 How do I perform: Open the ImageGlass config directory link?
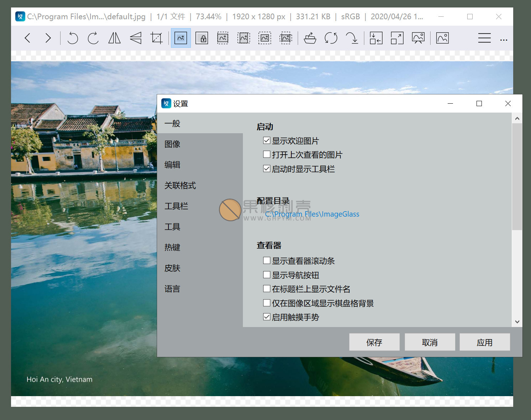[x=312, y=214]
